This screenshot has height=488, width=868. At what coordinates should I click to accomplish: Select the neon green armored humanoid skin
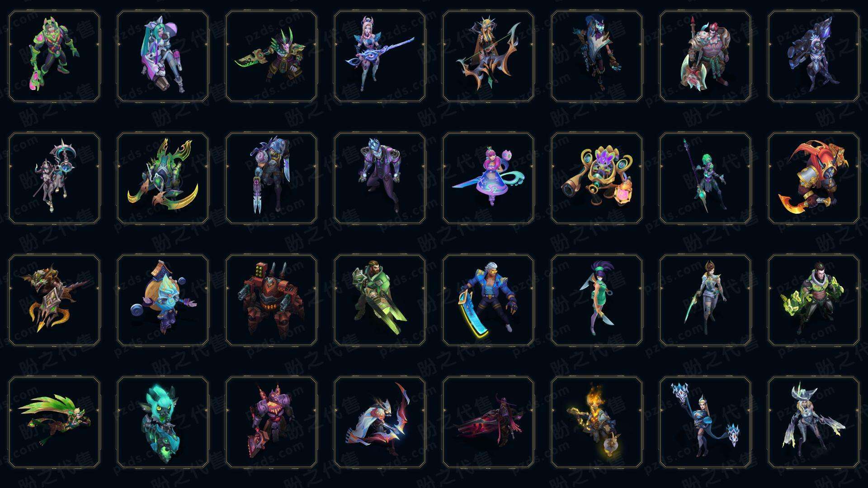[x=54, y=56]
